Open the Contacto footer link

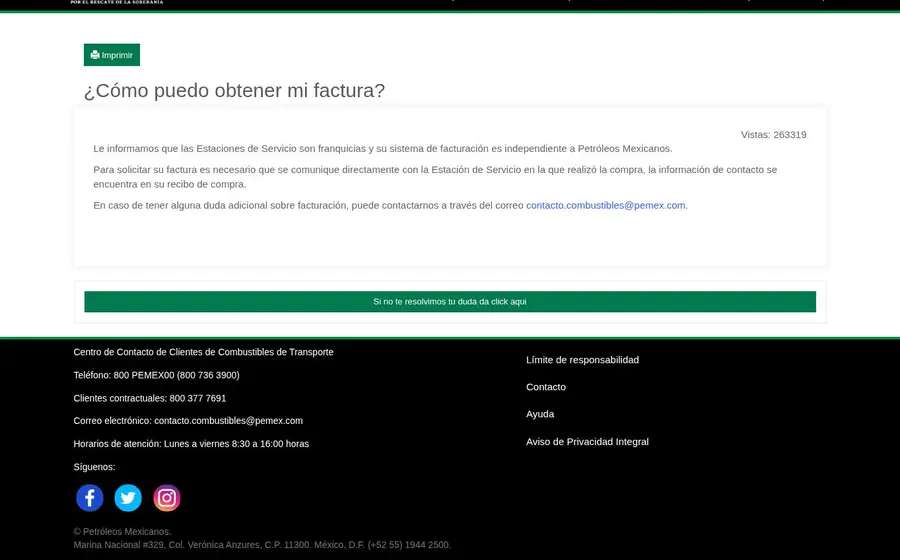tap(546, 387)
